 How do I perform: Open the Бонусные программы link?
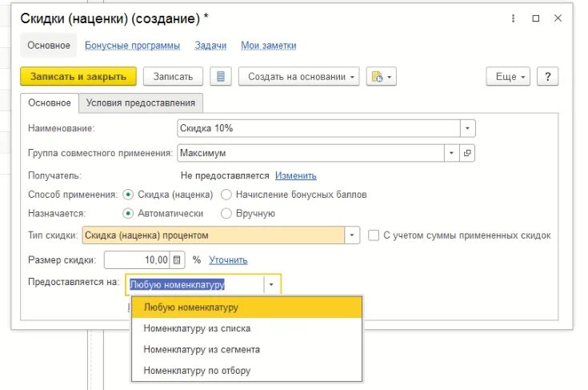[x=132, y=46]
